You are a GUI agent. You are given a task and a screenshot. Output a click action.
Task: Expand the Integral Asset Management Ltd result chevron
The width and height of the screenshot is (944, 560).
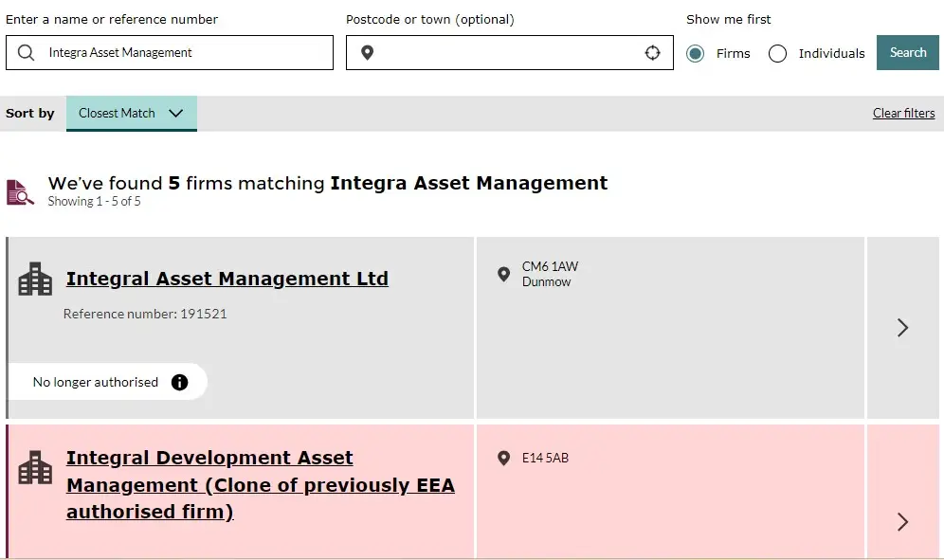coord(901,327)
